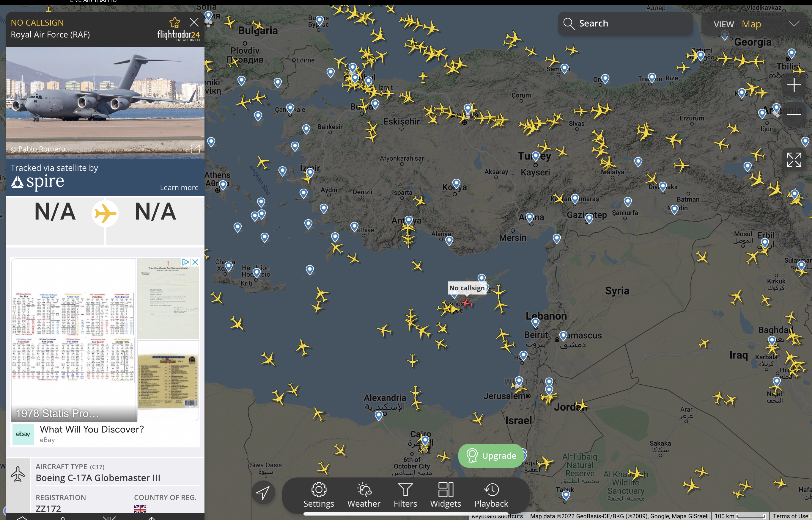Close the eBay advertisement
Viewport: 812px width, 520px height.
click(195, 262)
